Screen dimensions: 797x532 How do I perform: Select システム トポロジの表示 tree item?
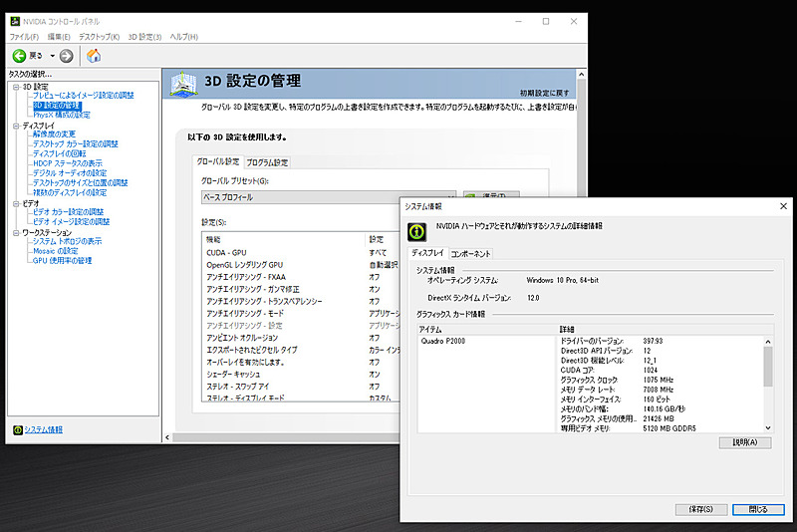pyautogui.click(x=67, y=241)
